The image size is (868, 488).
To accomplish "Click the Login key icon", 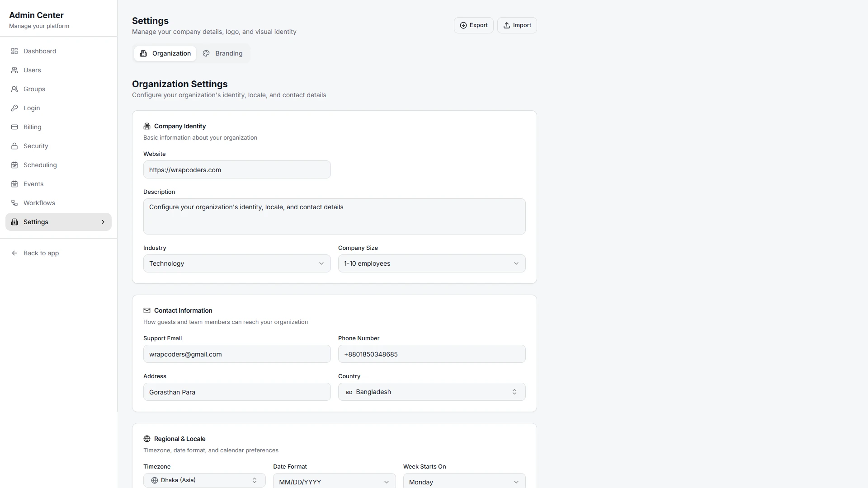I will tap(14, 108).
